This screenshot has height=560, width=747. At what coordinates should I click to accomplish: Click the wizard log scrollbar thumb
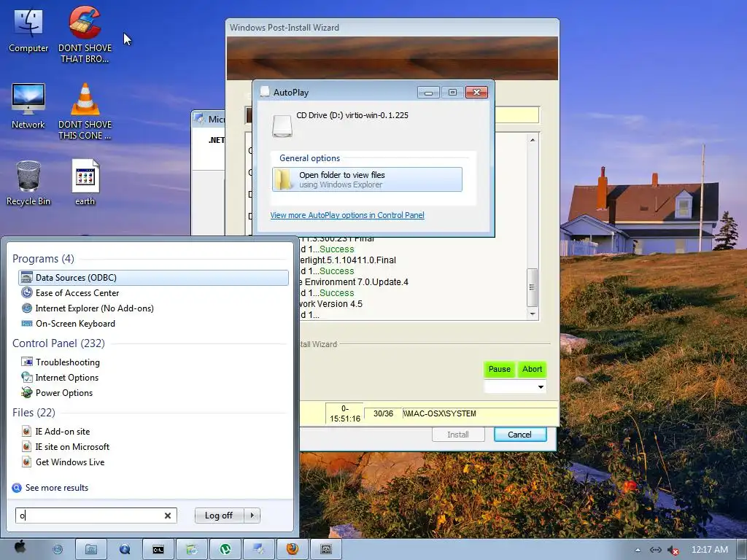[532, 287]
